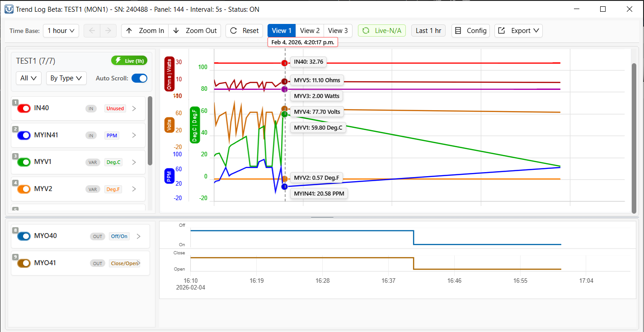Click the green Live (1h) badge
The image size is (644, 332).
(129, 61)
